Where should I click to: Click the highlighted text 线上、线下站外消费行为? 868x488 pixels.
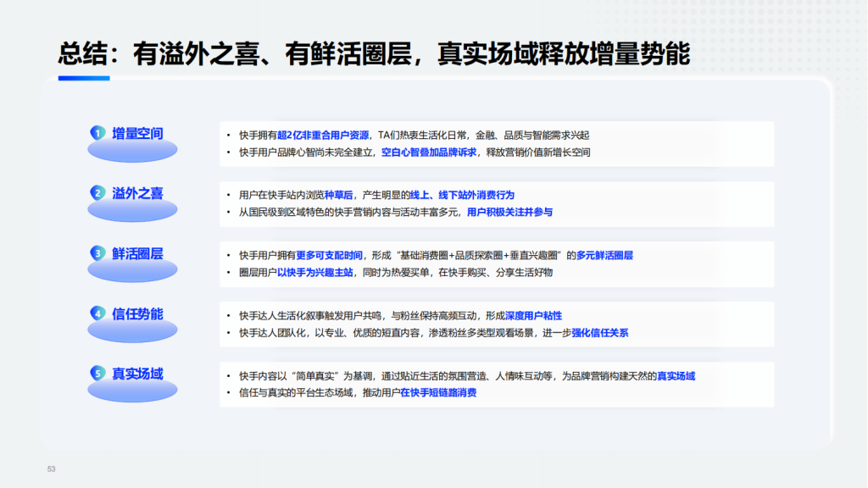(462, 195)
